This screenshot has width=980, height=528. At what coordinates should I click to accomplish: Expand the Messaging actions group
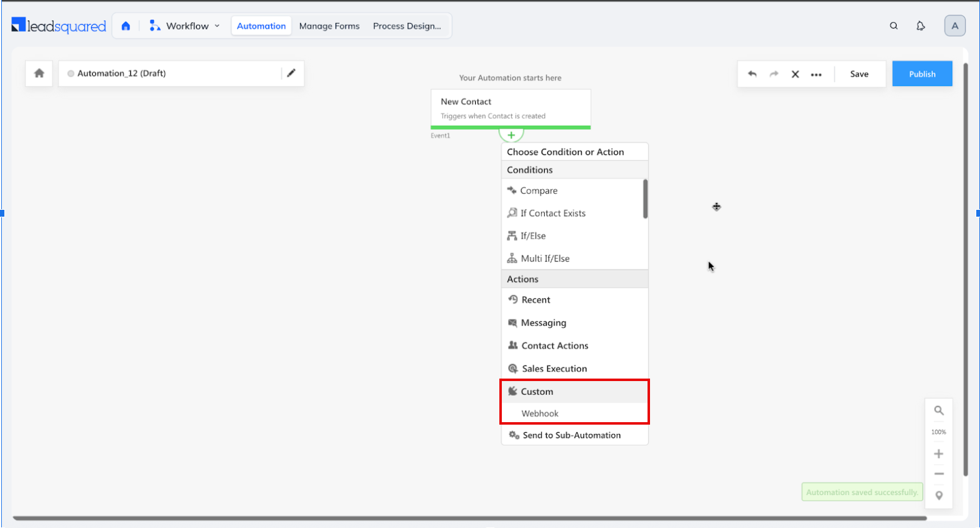575,323
